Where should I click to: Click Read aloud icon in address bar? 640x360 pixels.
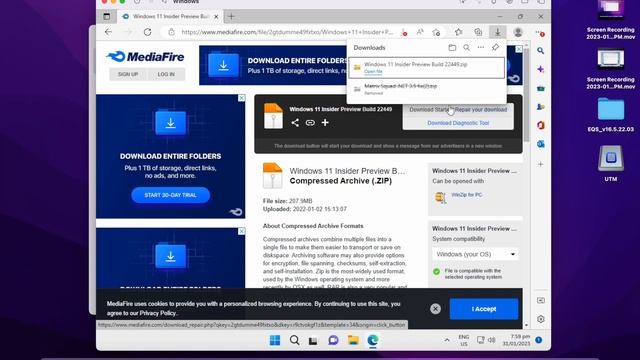coord(420,32)
